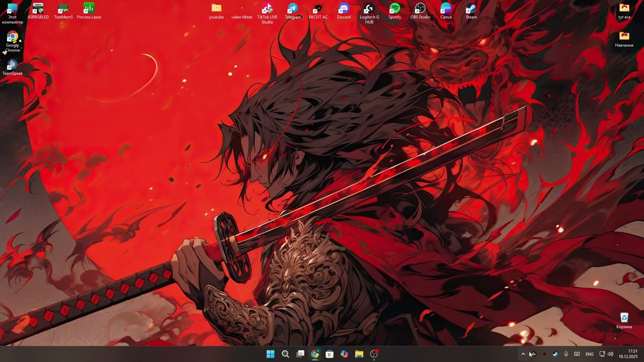Open the Windows Start menu
Image resolution: width=644 pixels, height=362 pixels.
click(270, 354)
